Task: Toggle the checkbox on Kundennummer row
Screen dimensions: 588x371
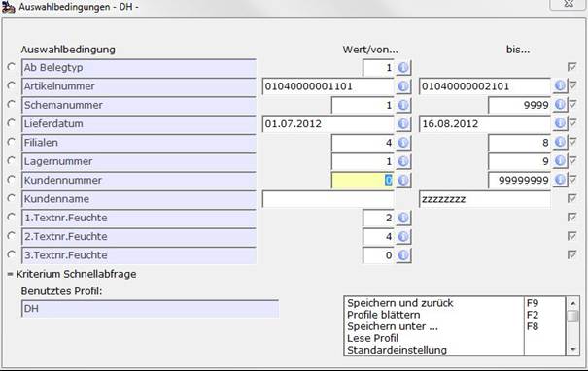Action: coord(572,180)
